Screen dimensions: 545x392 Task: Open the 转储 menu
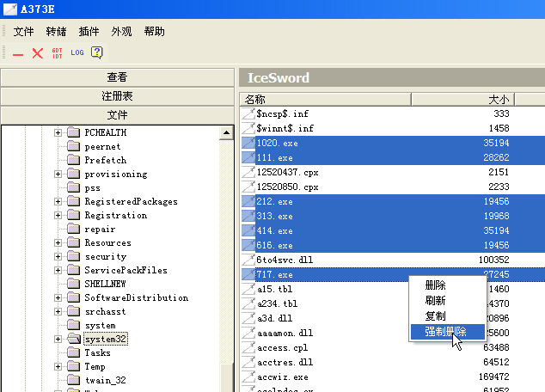[56, 32]
